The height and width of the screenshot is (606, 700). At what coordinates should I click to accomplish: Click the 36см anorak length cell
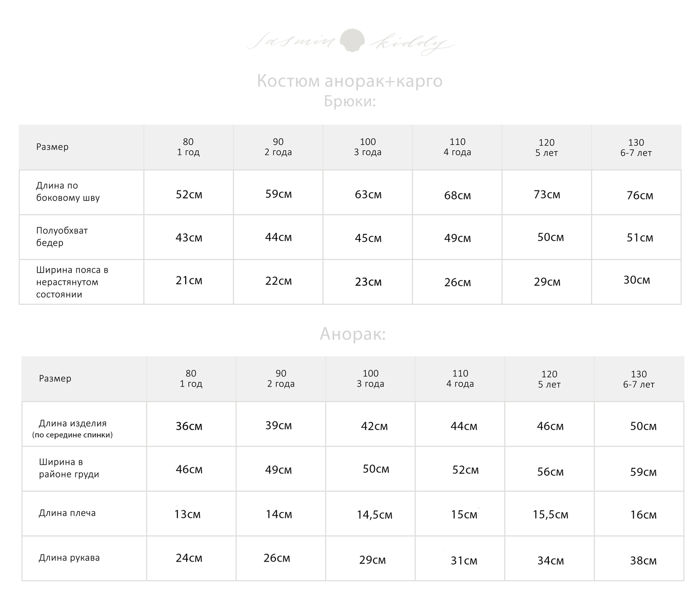coord(189,426)
